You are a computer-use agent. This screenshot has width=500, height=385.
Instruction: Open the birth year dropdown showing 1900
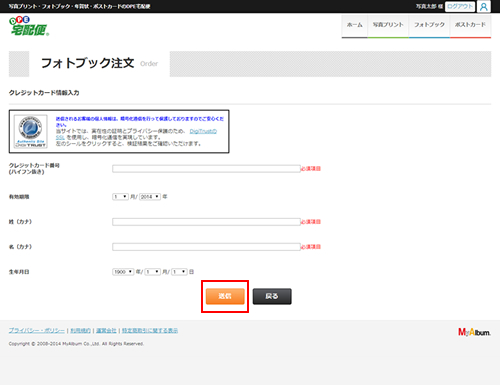coord(123,272)
